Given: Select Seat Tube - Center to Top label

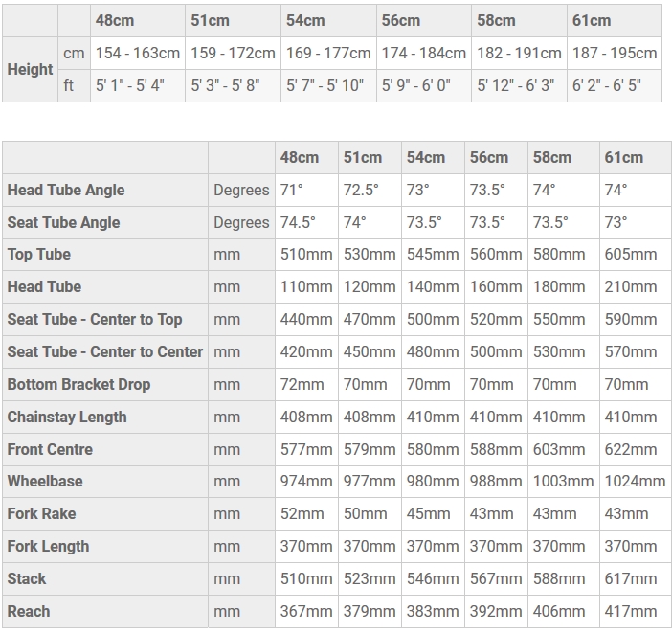Looking at the screenshot, I should [x=95, y=320].
